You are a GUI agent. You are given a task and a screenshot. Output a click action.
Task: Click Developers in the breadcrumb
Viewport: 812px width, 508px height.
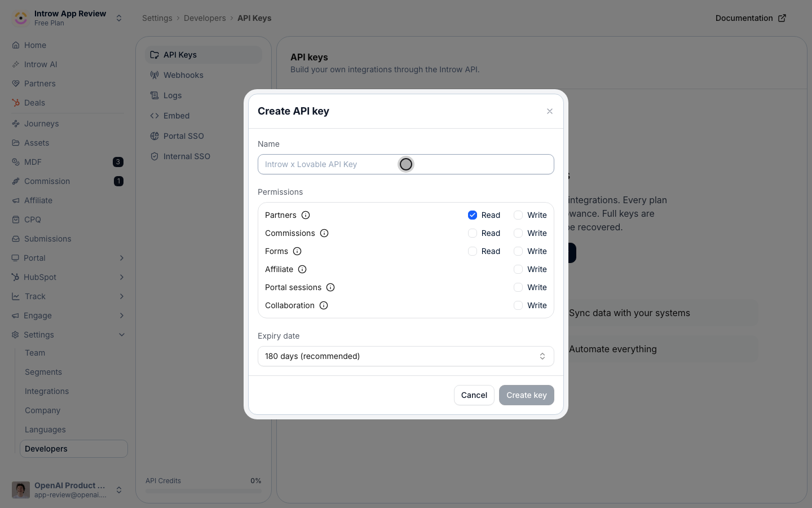pos(205,18)
